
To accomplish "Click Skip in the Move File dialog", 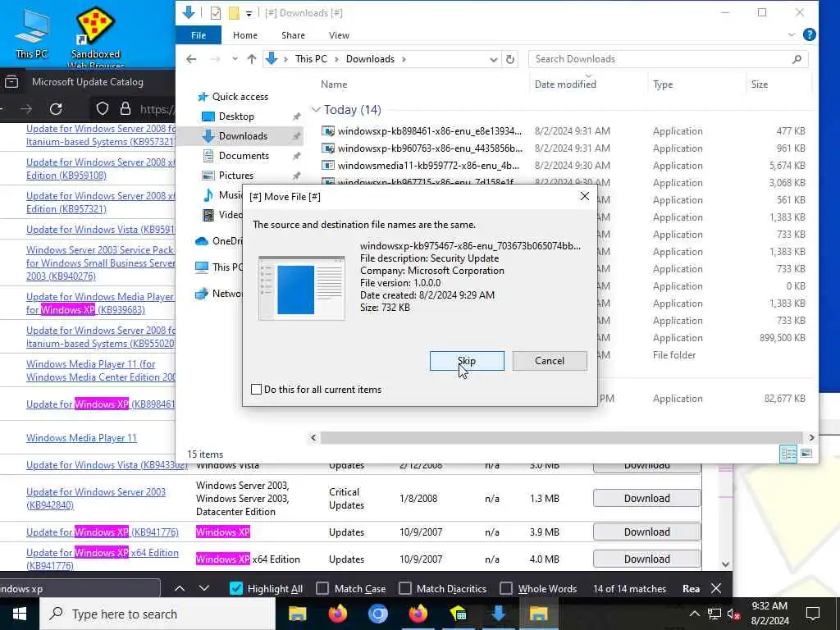I will pos(467,361).
